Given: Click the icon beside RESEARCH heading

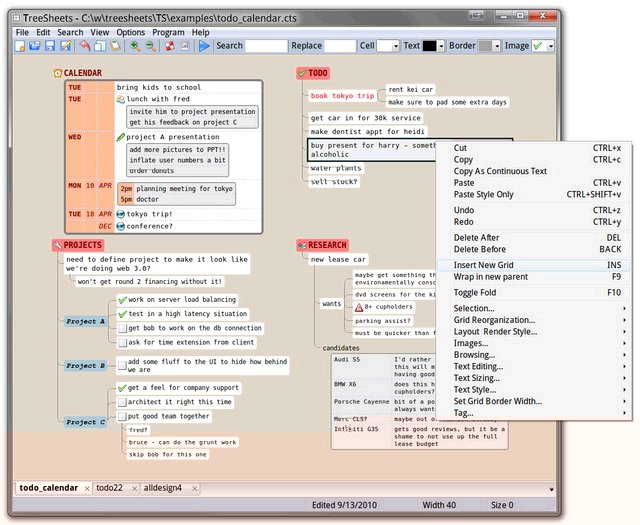Looking at the screenshot, I should click(302, 245).
